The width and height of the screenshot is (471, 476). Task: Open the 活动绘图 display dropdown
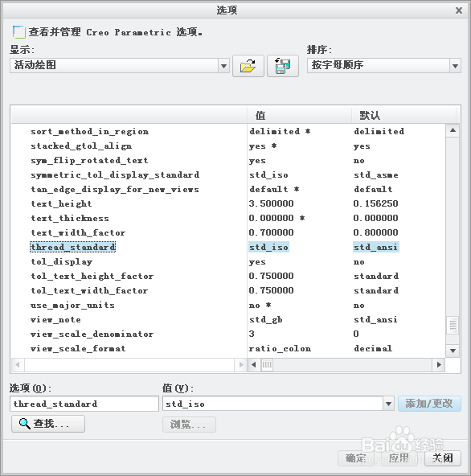coord(223,66)
